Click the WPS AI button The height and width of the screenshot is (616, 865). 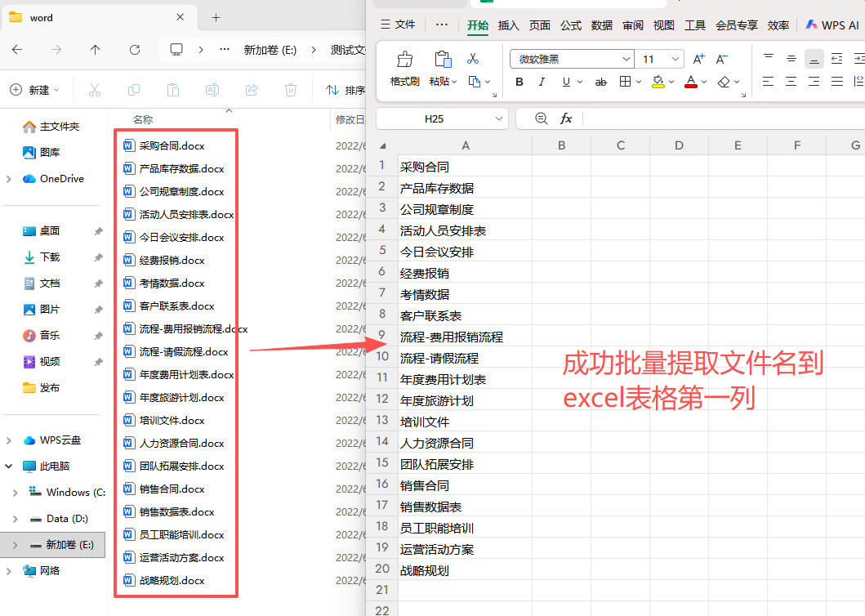click(x=832, y=25)
